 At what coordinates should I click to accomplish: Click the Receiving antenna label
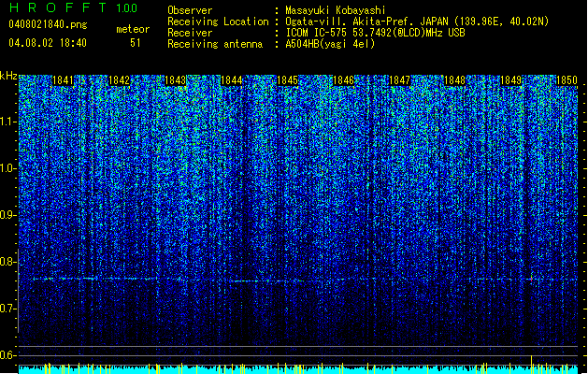tap(215, 44)
